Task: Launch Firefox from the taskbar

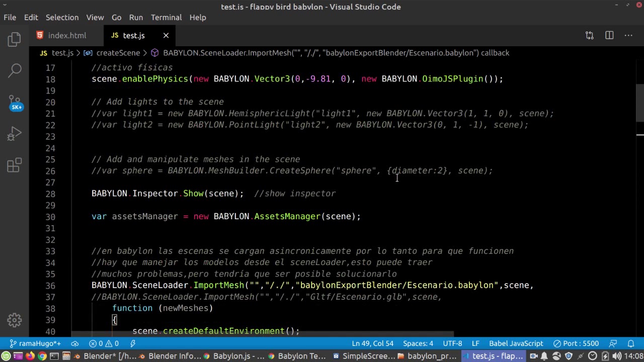Action: (30, 356)
